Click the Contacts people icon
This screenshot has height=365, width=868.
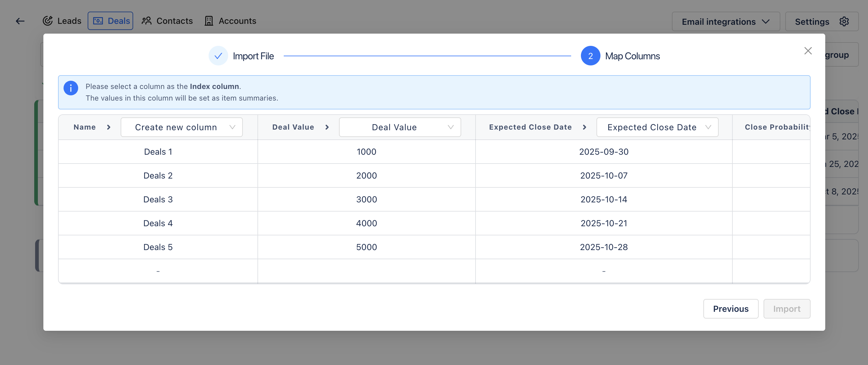[x=146, y=21]
